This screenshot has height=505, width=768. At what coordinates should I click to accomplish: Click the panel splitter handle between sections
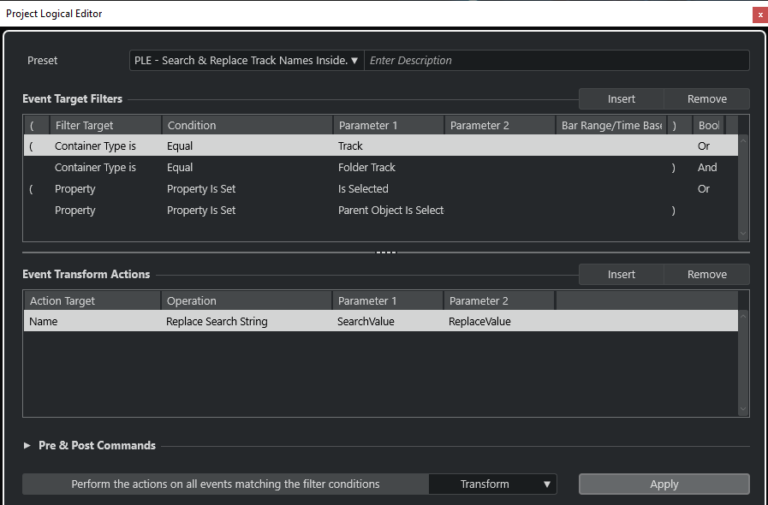(x=386, y=253)
